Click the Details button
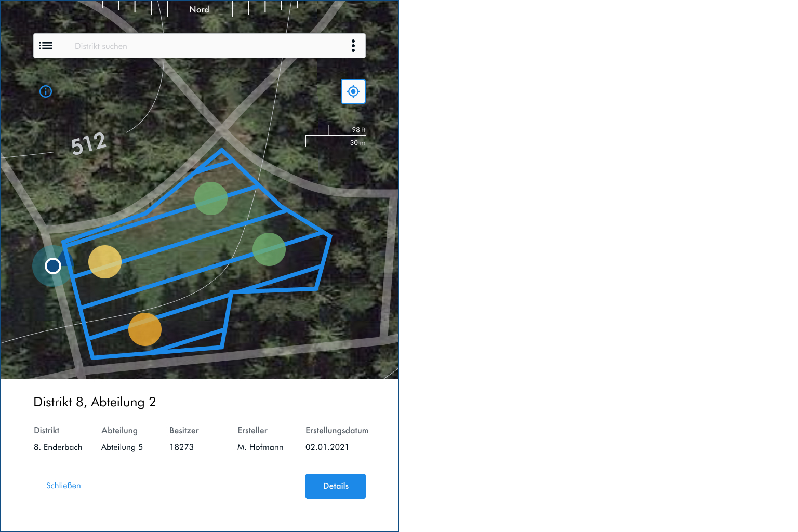This screenshot has width=798, height=532. point(336,486)
